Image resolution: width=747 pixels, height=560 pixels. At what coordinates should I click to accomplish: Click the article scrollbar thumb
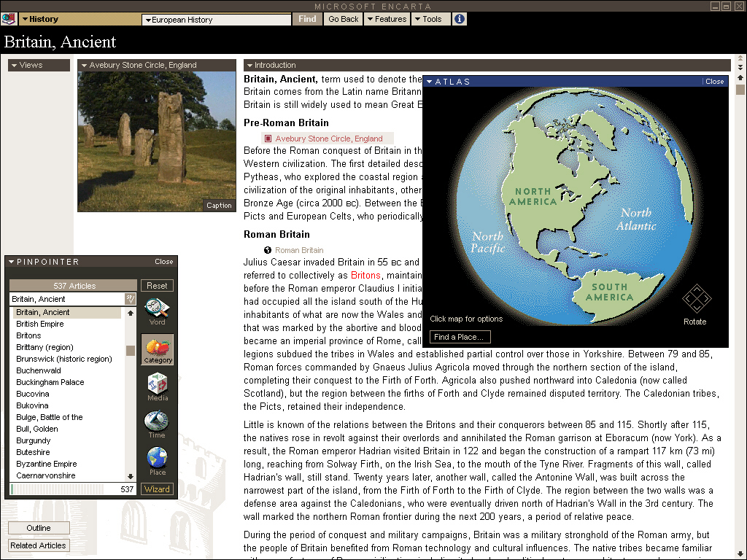pos(740,90)
